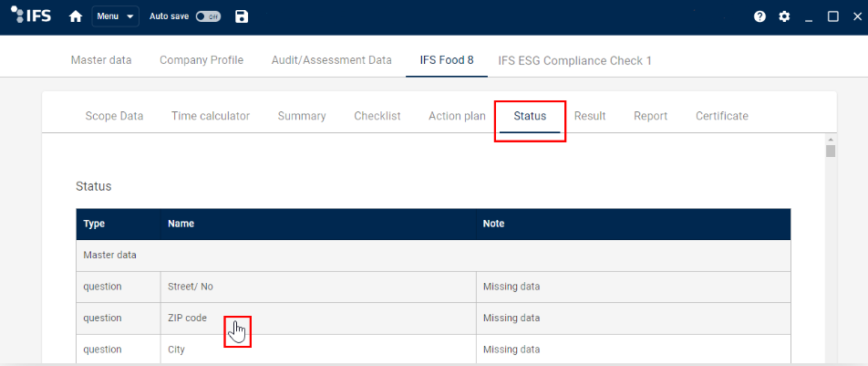
Task: View the Certificate sub-tab
Action: 722,116
